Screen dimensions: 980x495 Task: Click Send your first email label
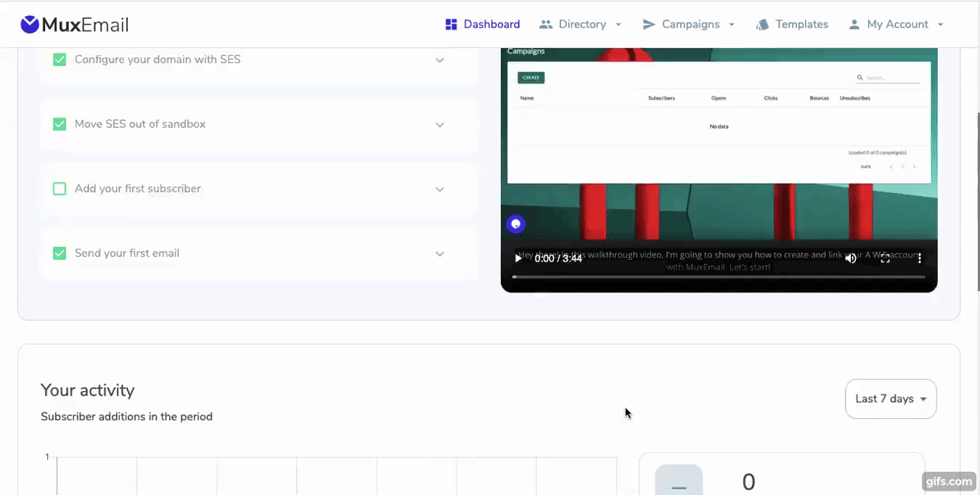pos(127,253)
